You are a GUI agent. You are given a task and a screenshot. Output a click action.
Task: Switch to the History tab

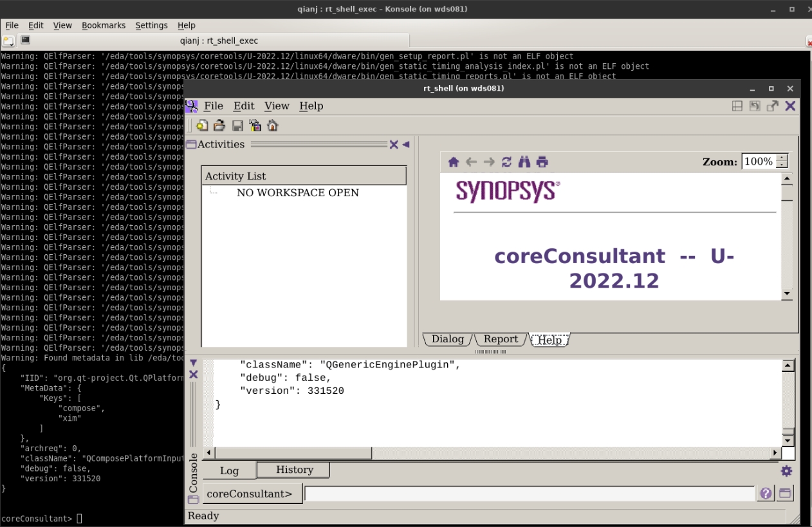coord(294,470)
